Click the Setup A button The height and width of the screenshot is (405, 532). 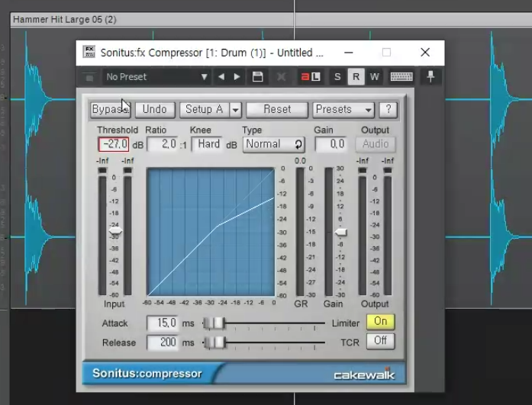pos(205,110)
